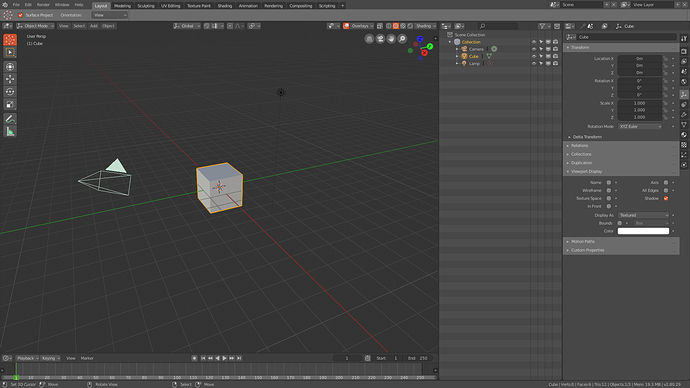This screenshot has height=388, width=690.
Task: Jump to the timeline end frame
Action: (239, 358)
